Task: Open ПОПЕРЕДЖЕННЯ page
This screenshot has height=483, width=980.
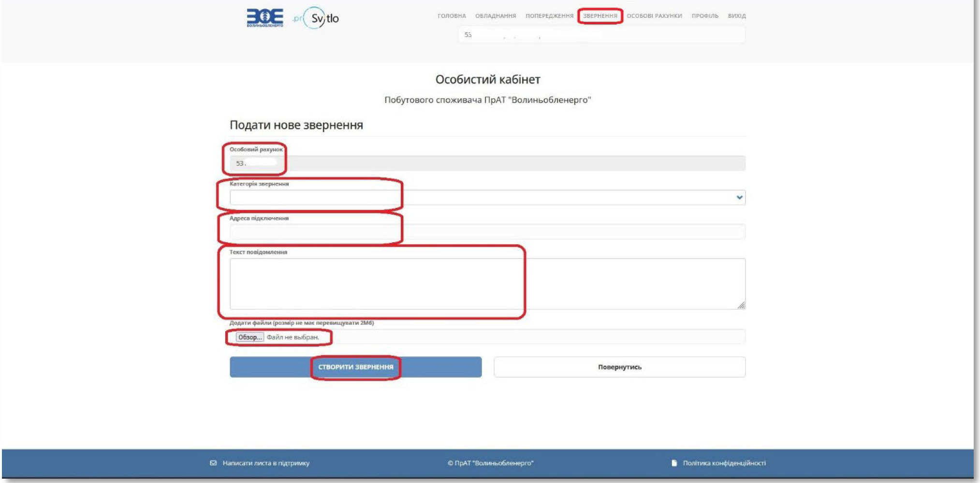Action: pos(549,16)
